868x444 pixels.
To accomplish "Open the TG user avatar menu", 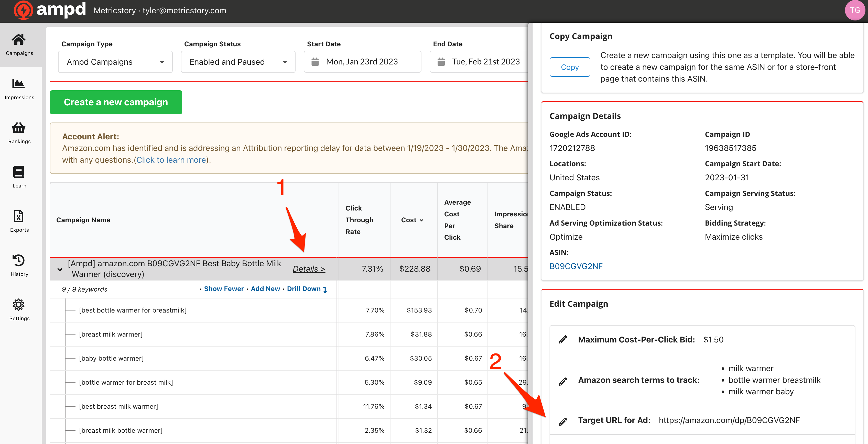I will pyautogui.click(x=855, y=10).
